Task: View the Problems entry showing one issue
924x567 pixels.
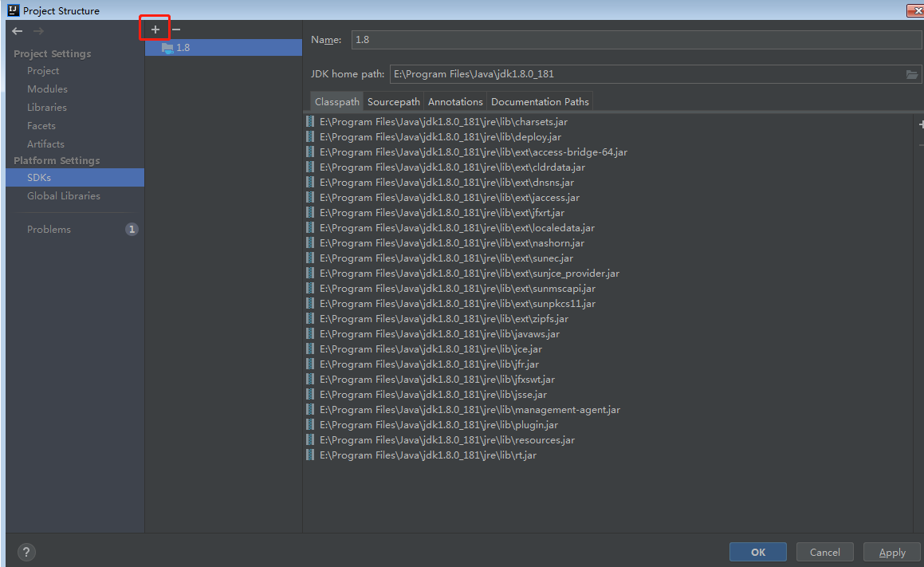Action: pyautogui.click(x=49, y=229)
